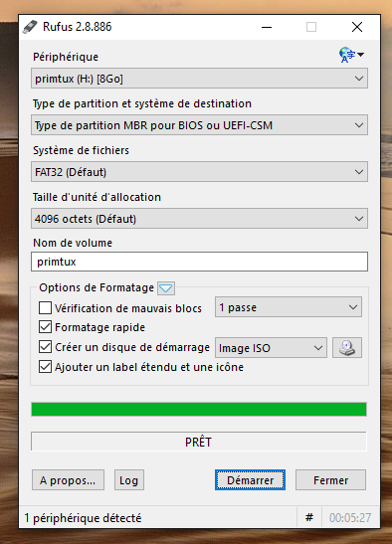Viewport: 392px width, 544px height.
Task: Click the select ISO image disc icon
Action: 347,348
